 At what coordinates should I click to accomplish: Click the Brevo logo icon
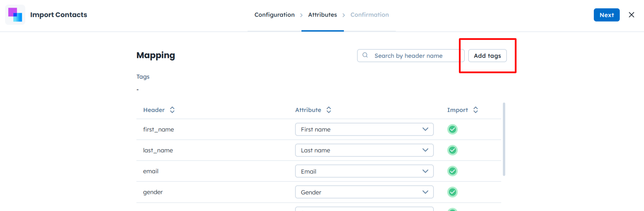[15, 15]
